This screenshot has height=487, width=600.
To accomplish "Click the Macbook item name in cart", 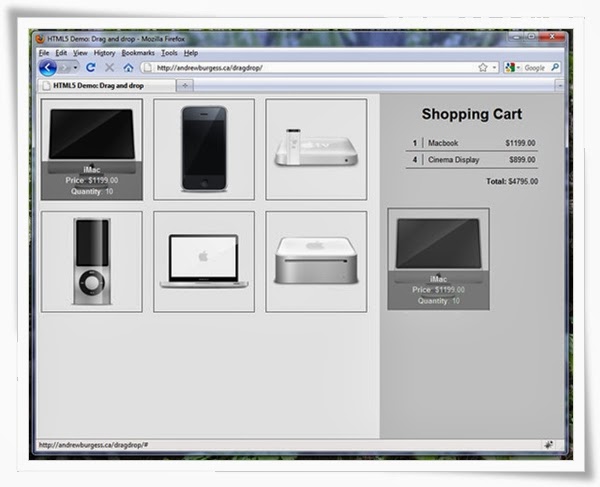I will 443,143.
